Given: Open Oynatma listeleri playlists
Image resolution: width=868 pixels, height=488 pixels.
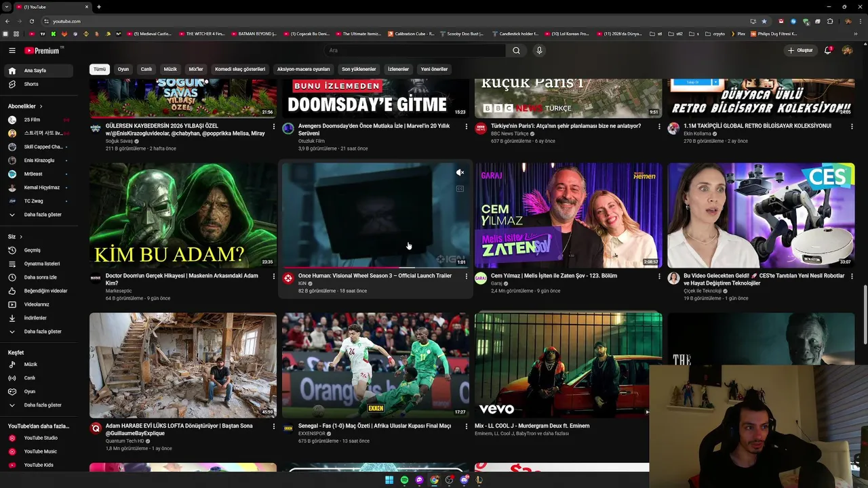Looking at the screenshot, I should pyautogui.click(x=41, y=264).
